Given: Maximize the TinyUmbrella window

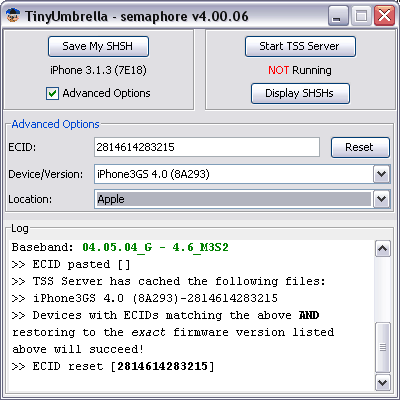Looking at the screenshot, I should [x=361, y=16].
